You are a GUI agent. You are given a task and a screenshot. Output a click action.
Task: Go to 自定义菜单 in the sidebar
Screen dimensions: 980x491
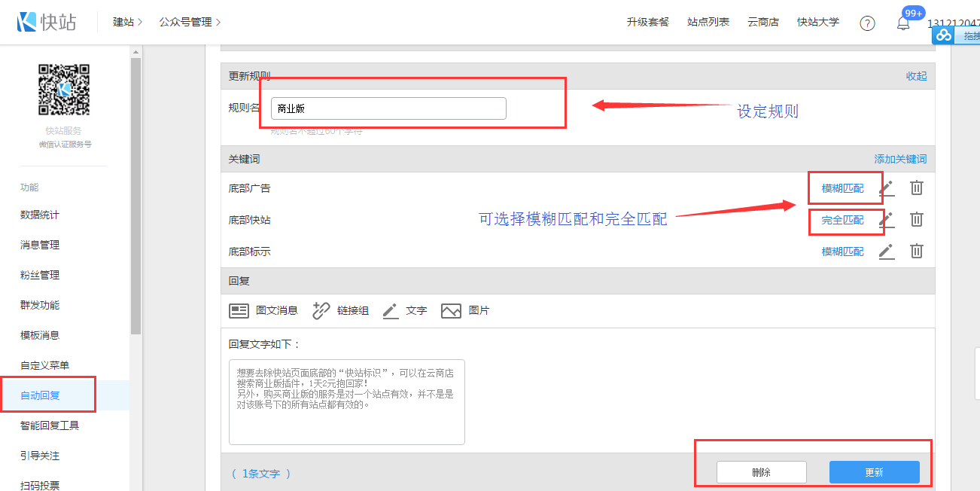[x=44, y=365]
